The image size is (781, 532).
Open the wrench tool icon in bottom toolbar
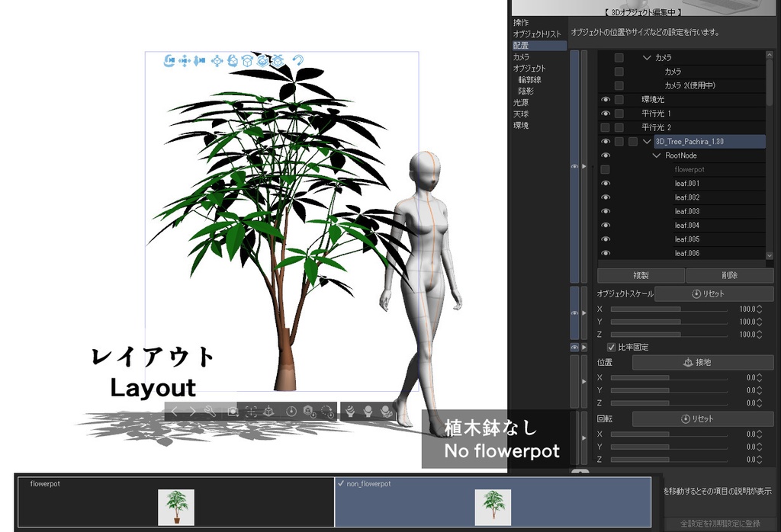[x=211, y=412]
